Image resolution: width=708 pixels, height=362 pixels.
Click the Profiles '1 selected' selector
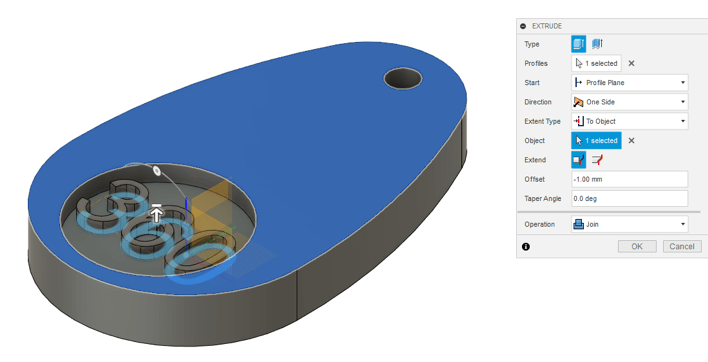pyautogui.click(x=596, y=63)
